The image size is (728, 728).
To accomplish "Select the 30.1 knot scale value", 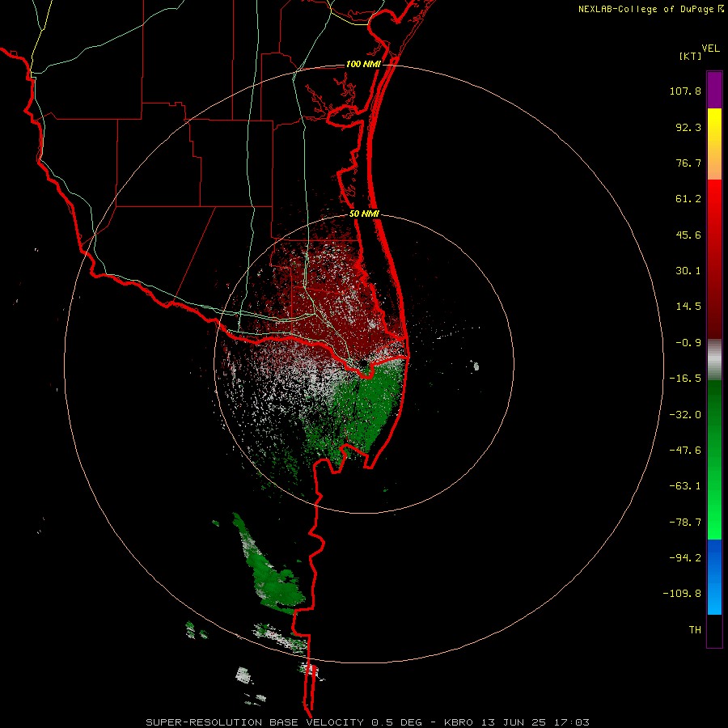I will pyautogui.click(x=688, y=271).
